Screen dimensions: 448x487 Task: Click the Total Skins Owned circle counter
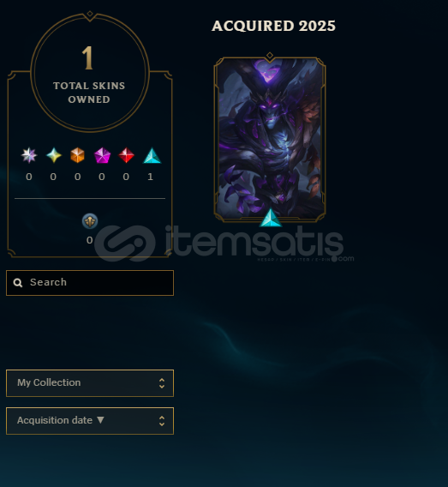tap(90, 73)
